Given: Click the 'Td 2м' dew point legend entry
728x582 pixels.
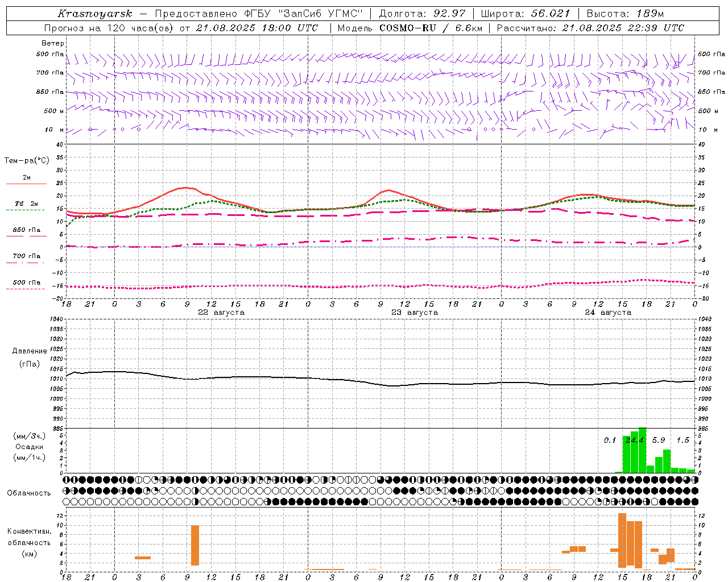Looking at the screenshot, I should click(x=26, y=203).
